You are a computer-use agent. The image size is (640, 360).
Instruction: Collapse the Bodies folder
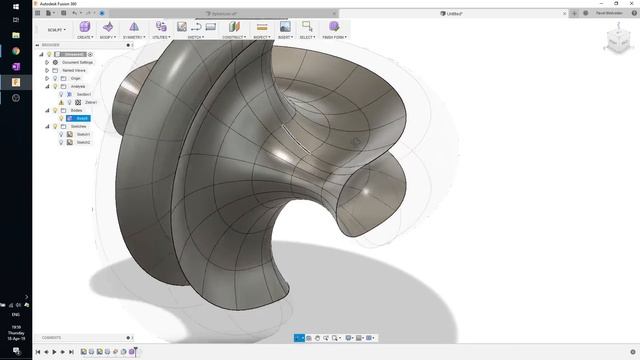pos(47,111)
